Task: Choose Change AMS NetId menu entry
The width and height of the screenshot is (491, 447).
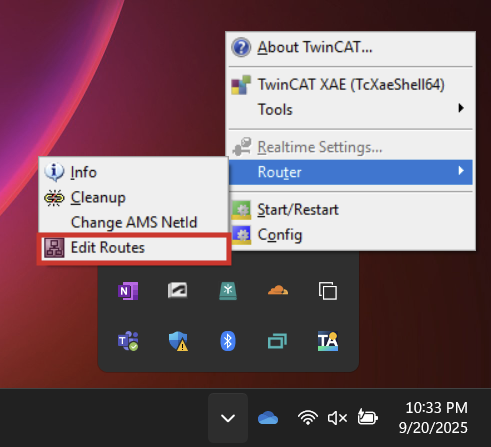Action: coord(134,223)
